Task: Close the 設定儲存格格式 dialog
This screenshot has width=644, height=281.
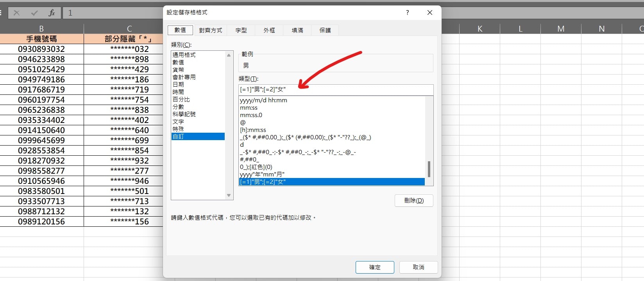Action: point(429,12)
